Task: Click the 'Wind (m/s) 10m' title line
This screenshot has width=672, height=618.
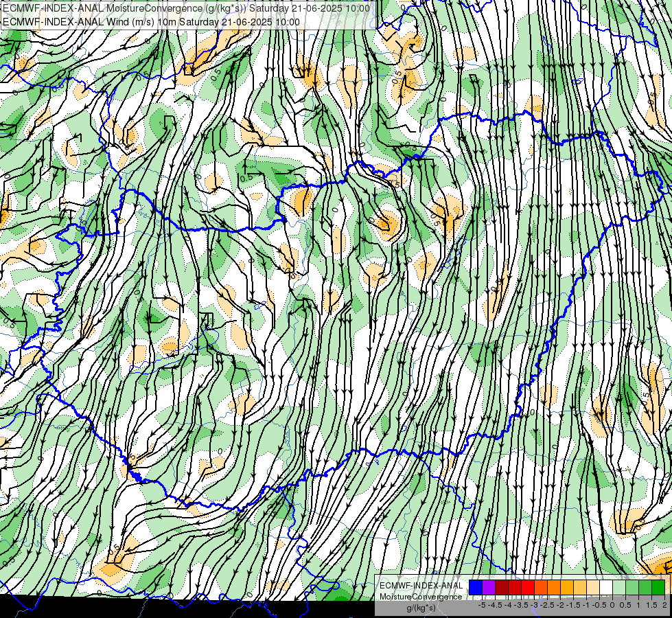Action: tap(151, 22)
